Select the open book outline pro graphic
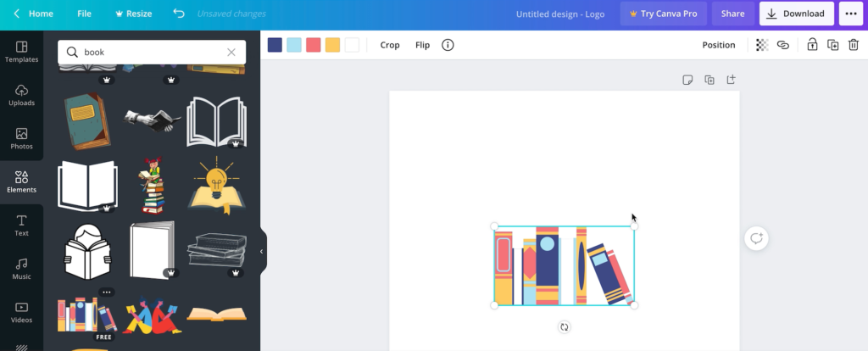 coord(216,122)
